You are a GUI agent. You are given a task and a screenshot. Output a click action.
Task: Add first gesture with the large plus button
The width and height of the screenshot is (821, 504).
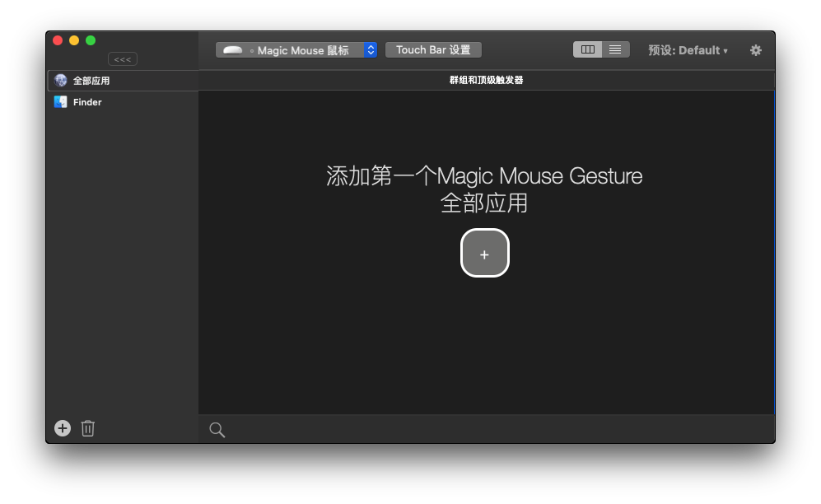(x=484, y=253)
